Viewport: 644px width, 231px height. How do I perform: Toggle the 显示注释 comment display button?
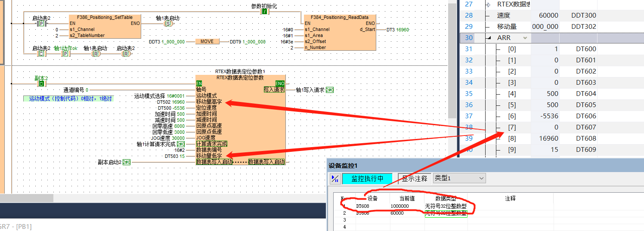pyautogui.click(x=415, y=179)
